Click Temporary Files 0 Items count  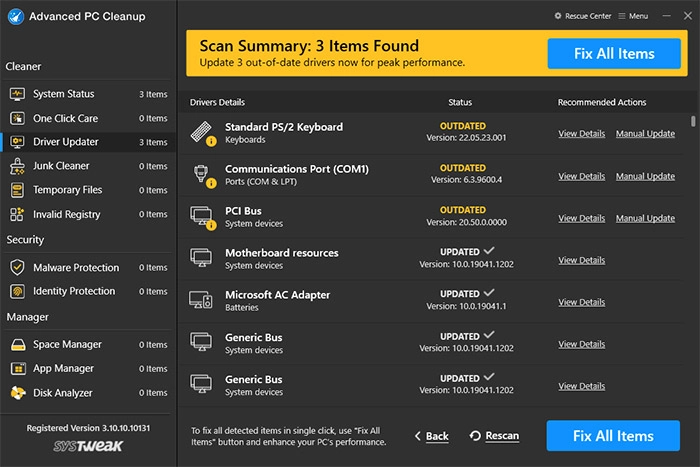[x=153, y=190]
